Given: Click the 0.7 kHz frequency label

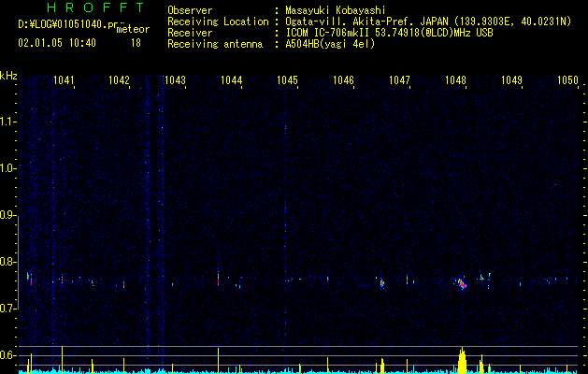Looking at the screenshot, I should (x=7, y=309).
